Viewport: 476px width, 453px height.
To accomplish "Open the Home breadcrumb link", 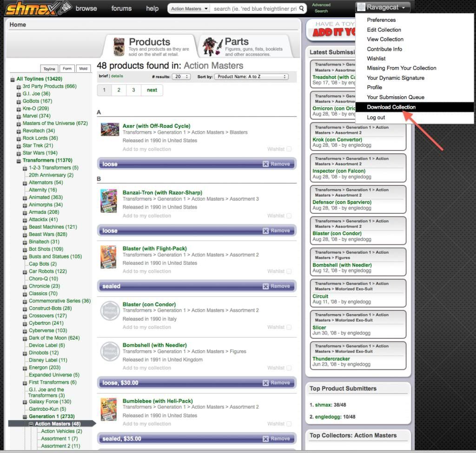I will 18,25.
